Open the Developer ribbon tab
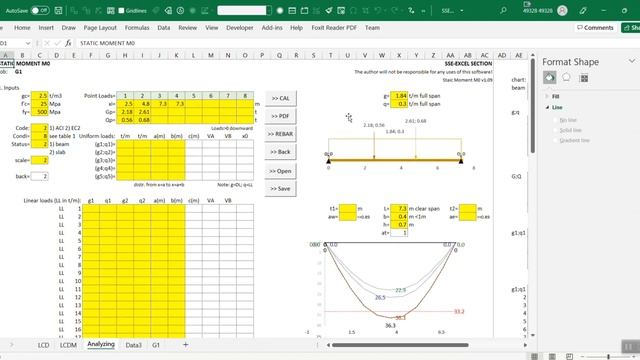Screen dimensions: 640x360 coord(240,28)
